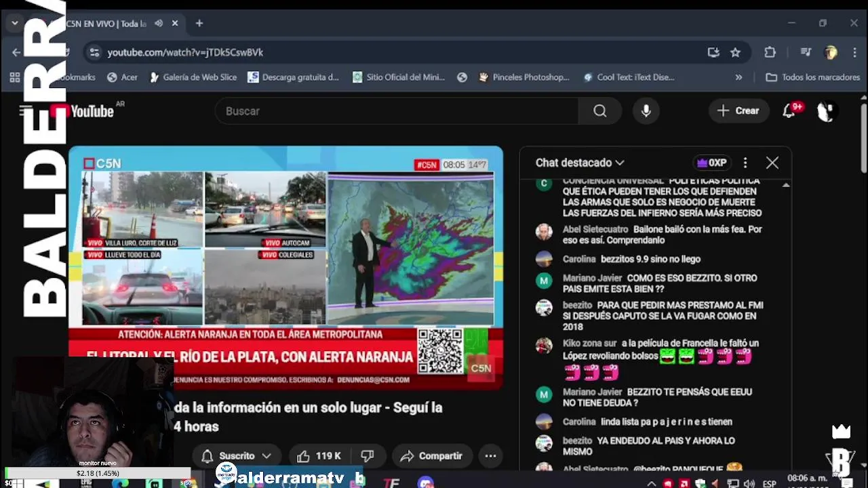Image resolution: width=868 pixels, height=488 pixels.
Task: Click the Compartir share button
Action: point(431,456)
